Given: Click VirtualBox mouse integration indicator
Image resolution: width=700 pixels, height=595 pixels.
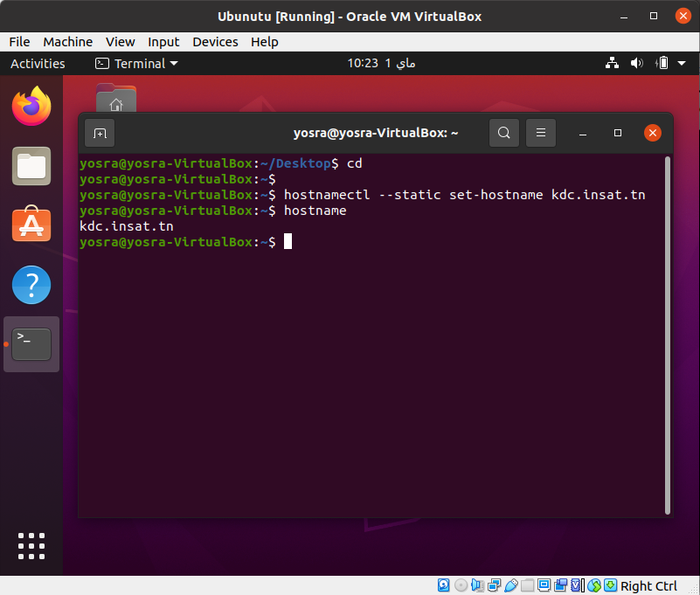Looking at the screenshot, I should coord(594,585).
